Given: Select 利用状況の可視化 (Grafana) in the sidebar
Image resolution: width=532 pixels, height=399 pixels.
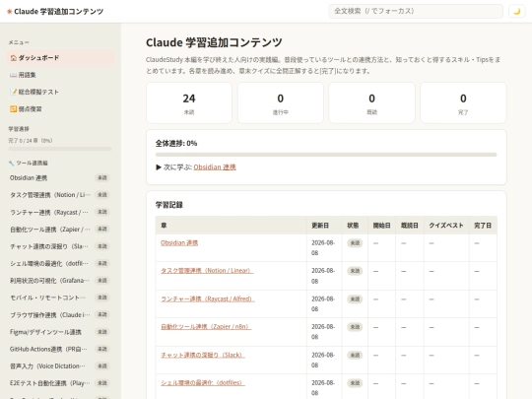Looking at the screenshot, I should (x=60, y=280).
